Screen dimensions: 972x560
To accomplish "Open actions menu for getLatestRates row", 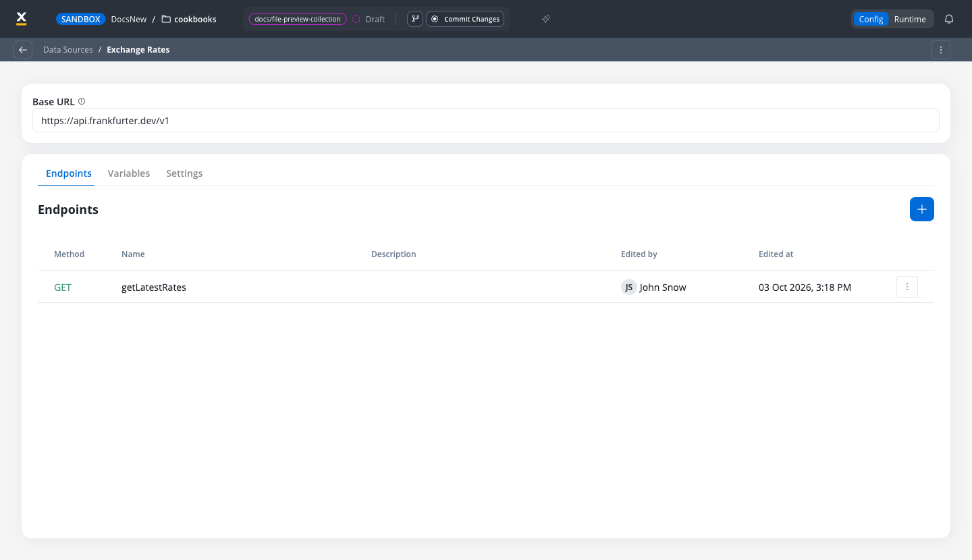I will click(907, 287).
